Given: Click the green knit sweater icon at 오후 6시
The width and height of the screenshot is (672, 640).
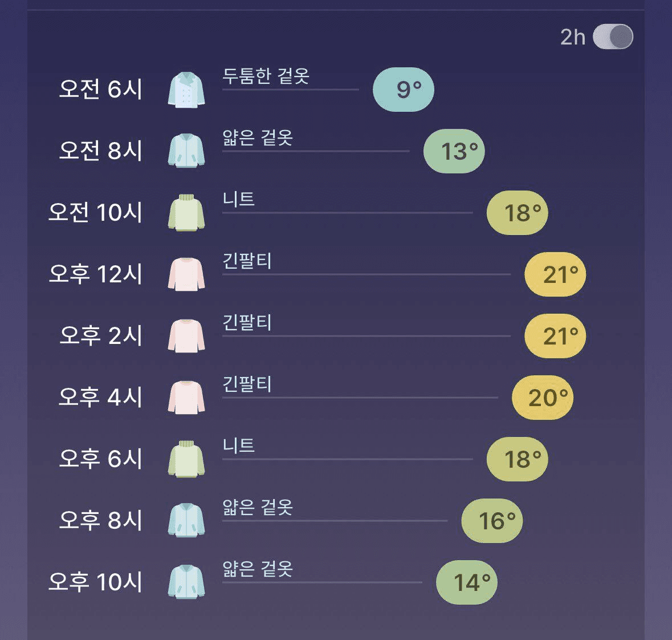Looking at the screenshot, I should [186, 459].
